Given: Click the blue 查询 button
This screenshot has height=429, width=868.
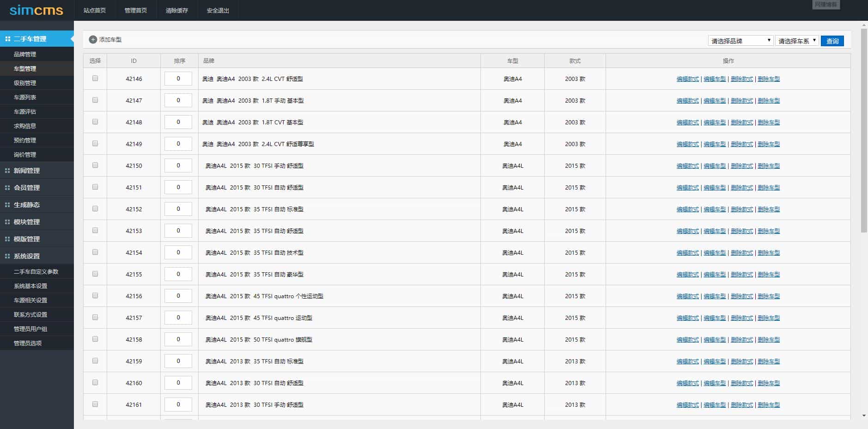Looking at the screenshot, I should (832, 41).
